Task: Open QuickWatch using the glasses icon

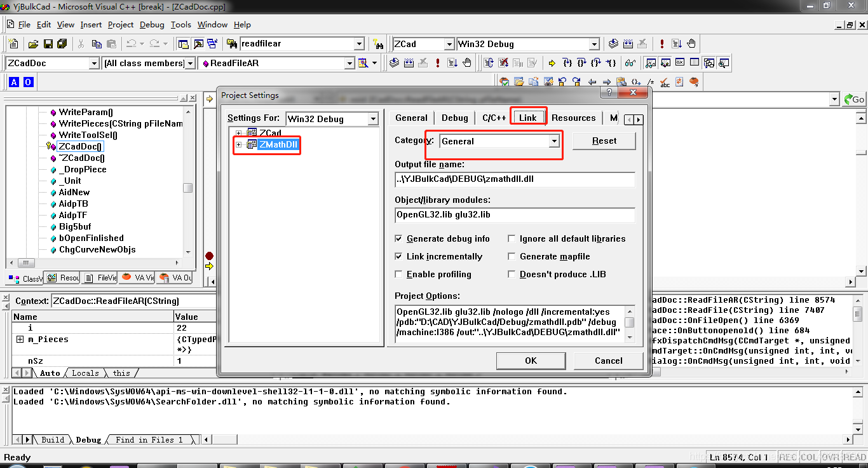Action: (630, 62)
